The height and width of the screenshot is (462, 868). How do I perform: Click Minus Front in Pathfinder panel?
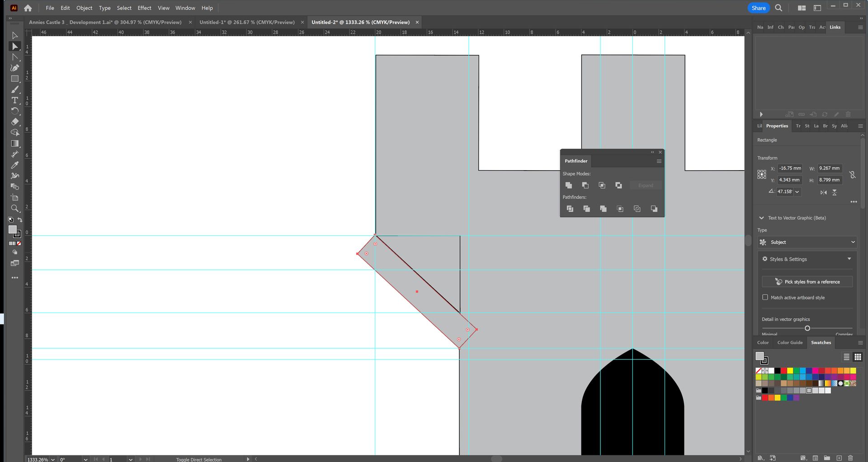(x=585, y=186)
